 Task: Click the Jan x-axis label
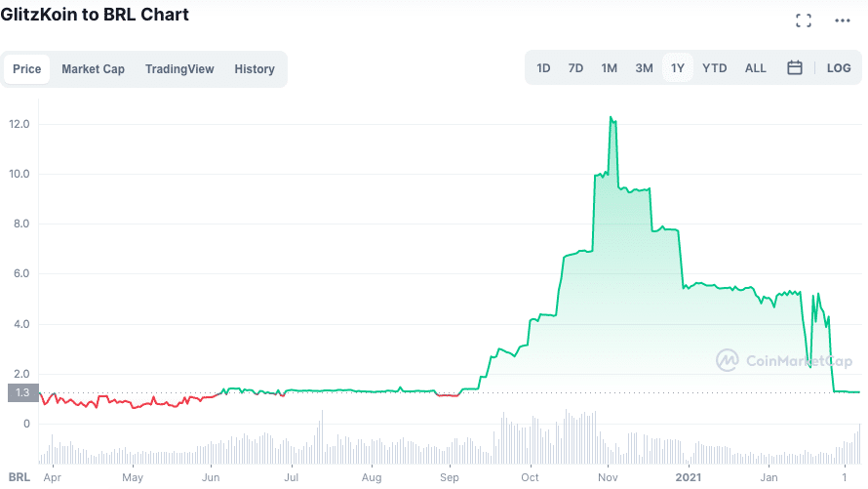click(769, 477)
